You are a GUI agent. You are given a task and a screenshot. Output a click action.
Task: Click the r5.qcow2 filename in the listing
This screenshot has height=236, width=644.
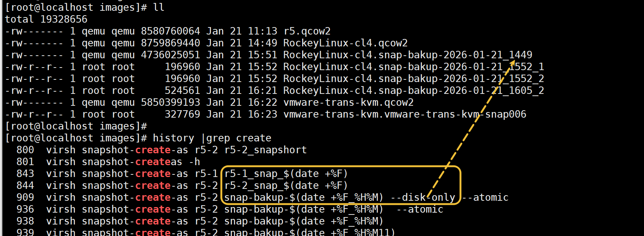click(x=307, y=31)
